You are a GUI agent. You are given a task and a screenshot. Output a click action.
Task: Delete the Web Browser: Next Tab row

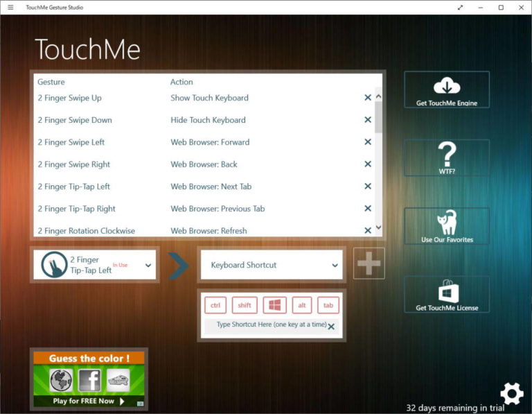(367, 186)
